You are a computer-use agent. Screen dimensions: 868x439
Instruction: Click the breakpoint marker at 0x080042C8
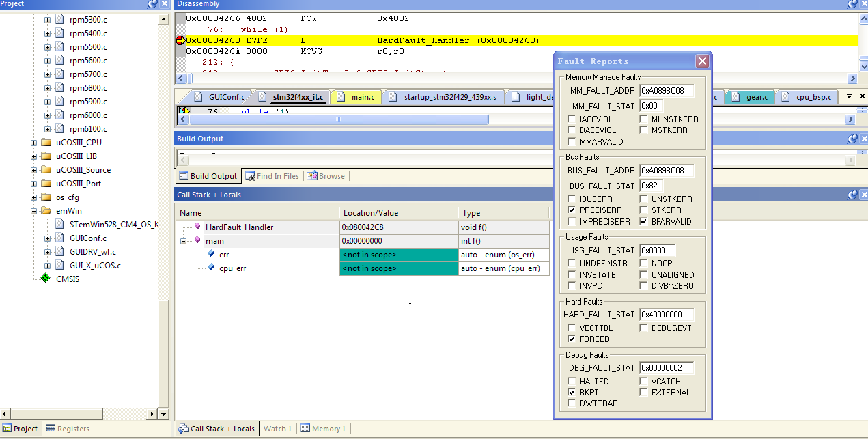[180, 40]
